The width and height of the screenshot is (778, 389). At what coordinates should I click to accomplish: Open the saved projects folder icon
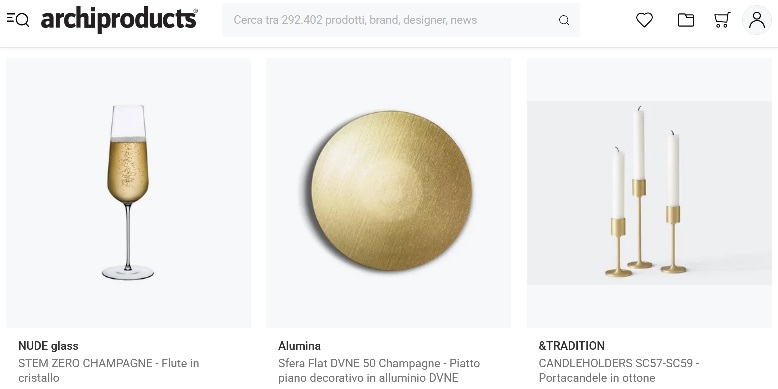pyautogui.click(x=686, y=20)
